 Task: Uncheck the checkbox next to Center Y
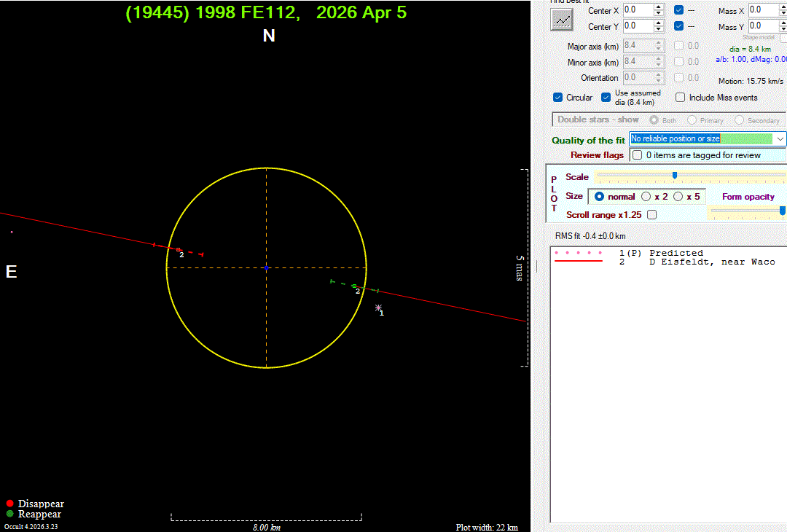(679, 26)
